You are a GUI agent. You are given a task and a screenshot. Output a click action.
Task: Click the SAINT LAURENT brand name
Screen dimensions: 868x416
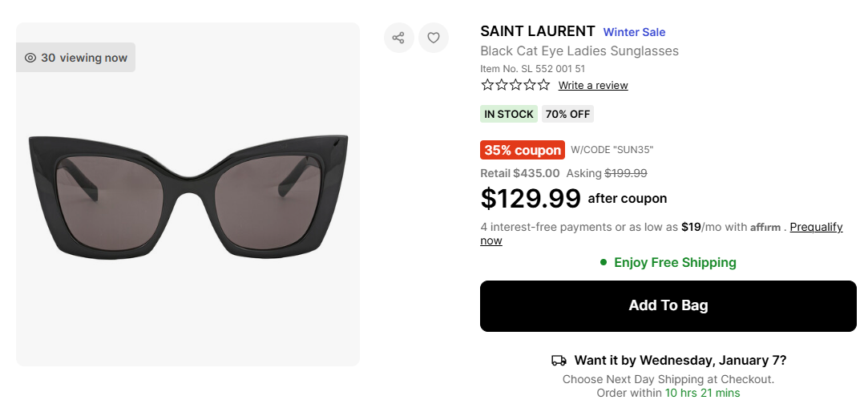coord(537,31)
